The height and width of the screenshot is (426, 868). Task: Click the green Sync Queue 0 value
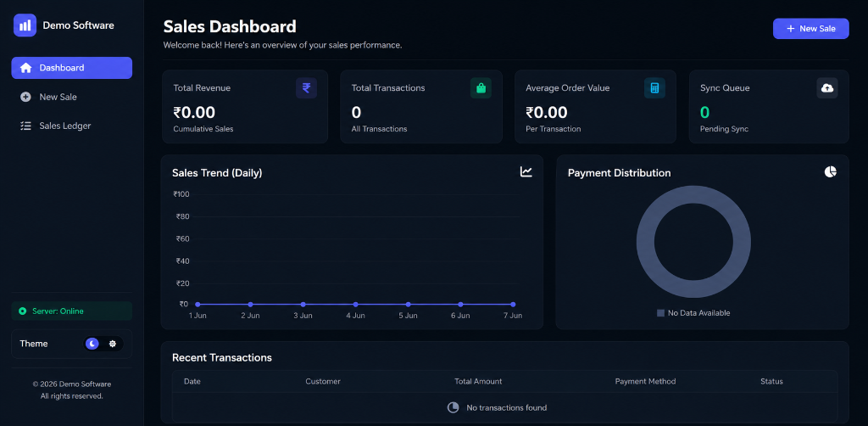click(704, 113)
